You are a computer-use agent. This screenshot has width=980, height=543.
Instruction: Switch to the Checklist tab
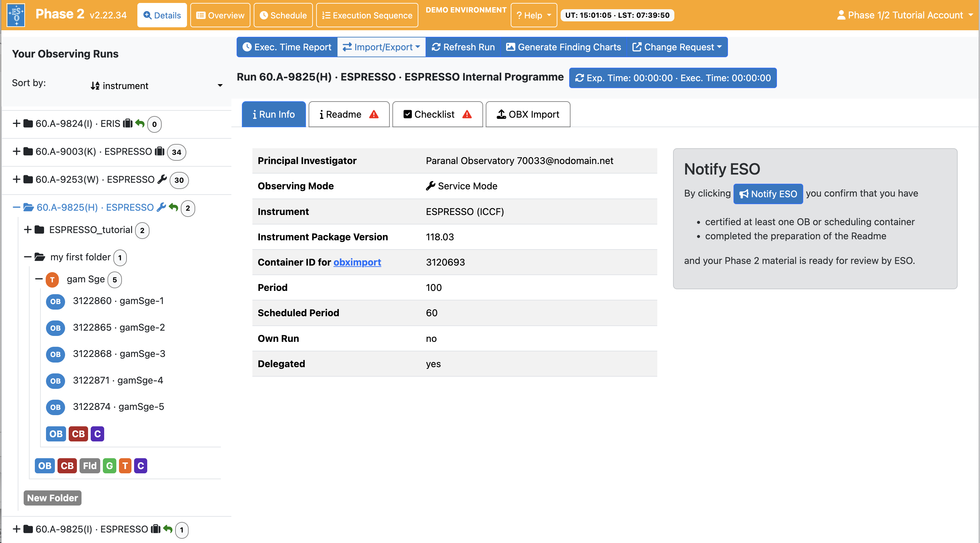coord(437,114)
